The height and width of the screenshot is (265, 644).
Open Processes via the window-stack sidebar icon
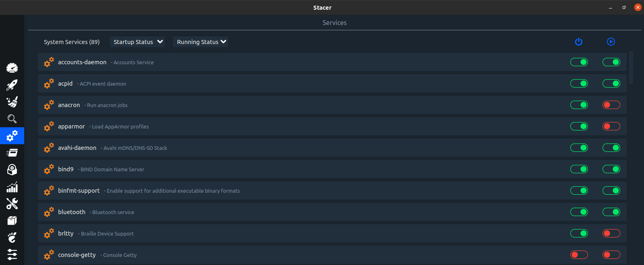[12, 153]
